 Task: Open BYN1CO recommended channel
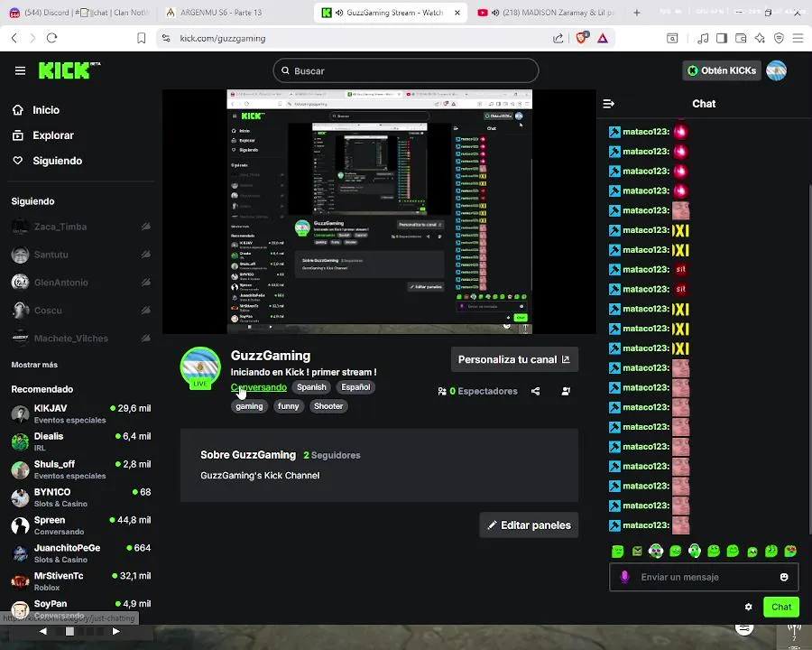pos(81,497)
